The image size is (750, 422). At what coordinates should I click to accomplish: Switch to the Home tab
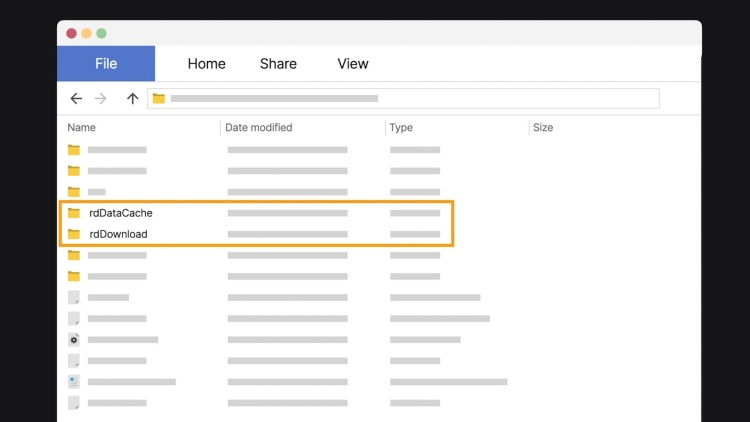point(207,64)
